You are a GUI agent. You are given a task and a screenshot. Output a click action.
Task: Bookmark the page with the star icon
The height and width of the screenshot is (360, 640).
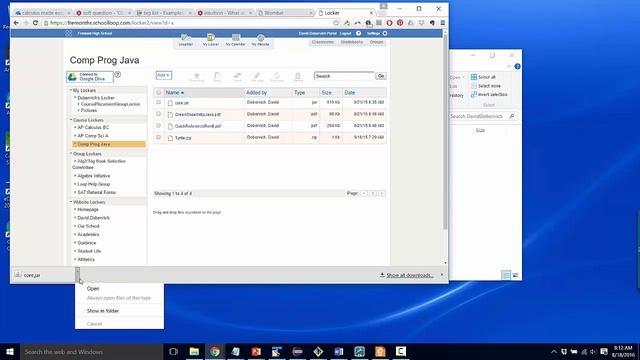click(x=336, y=23)
